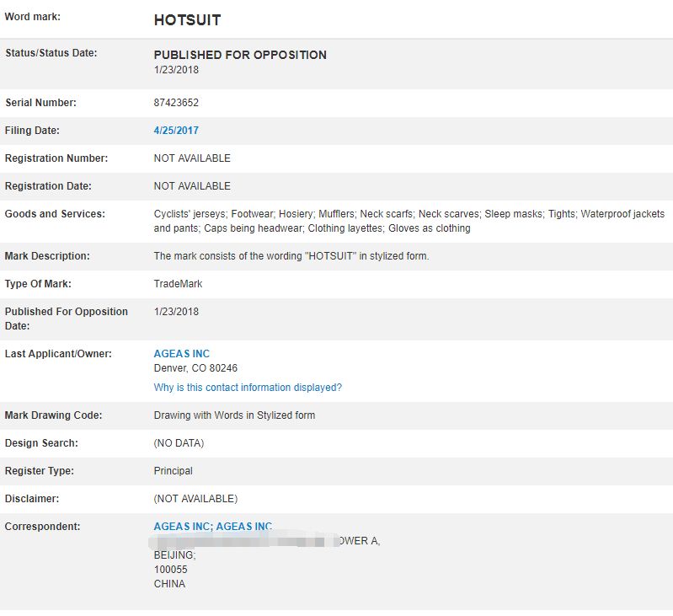673x616 pixels.
Task: Click NOT AVAILABLE beside Registration Date
Action: pyautogui.click(x=192, y=186)
